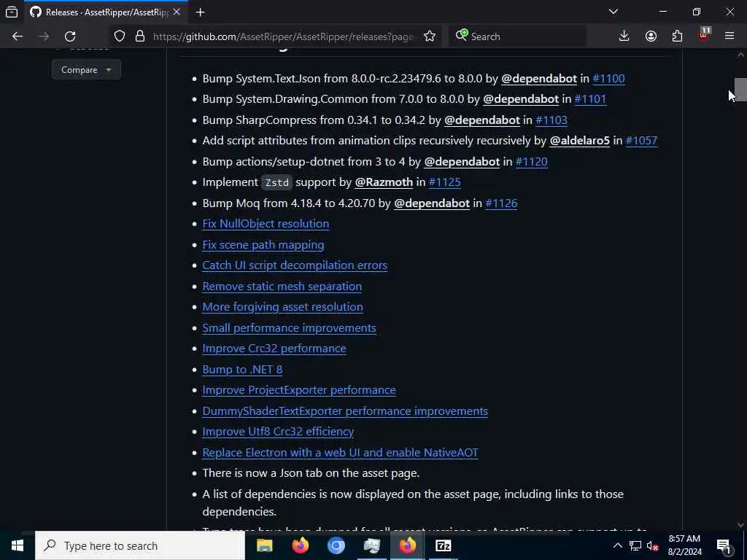Open Catch UI script decompilation errors link

click(x=295, y=265)
